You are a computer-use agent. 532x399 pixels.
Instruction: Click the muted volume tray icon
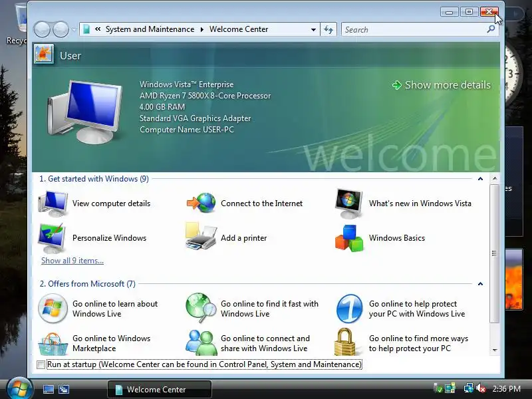pyautogui.click(x=481, y=388)
